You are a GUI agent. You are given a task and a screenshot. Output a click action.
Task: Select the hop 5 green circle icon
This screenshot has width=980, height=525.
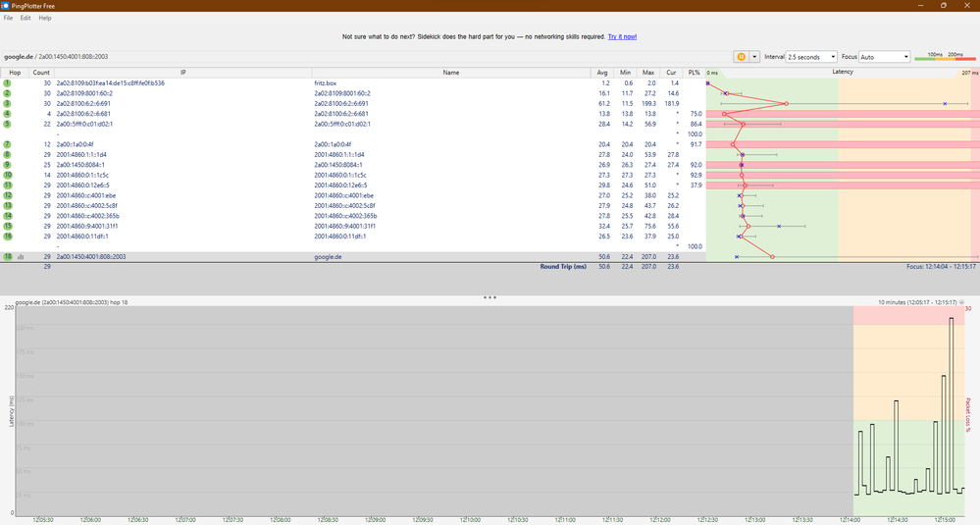pos(8,124)
